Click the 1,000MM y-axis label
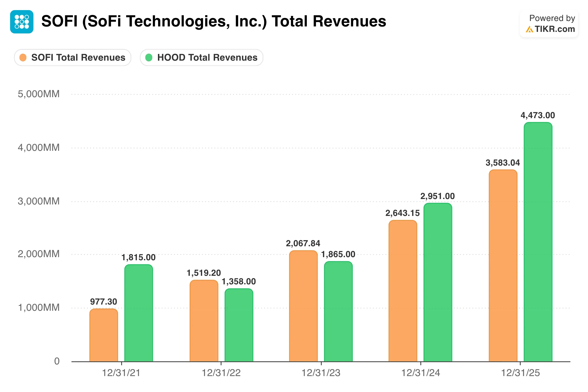This screenshot has width=588, height=392. [x=39, y=307]
